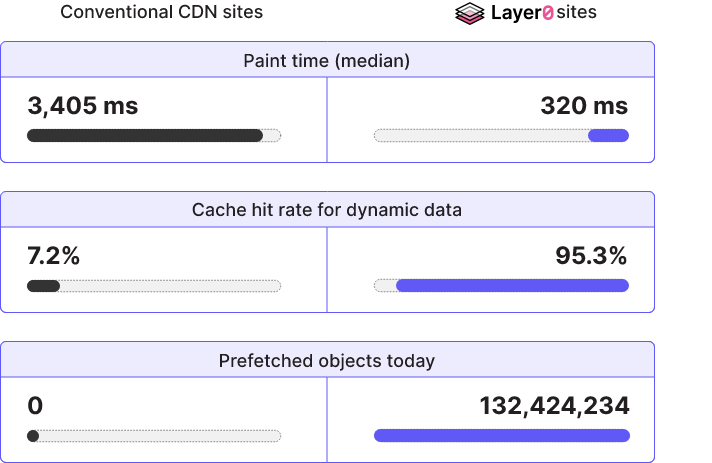712x463 pixels.
Task: Click the Cache hit rate for dynamic data header
Action: (327, 210)
